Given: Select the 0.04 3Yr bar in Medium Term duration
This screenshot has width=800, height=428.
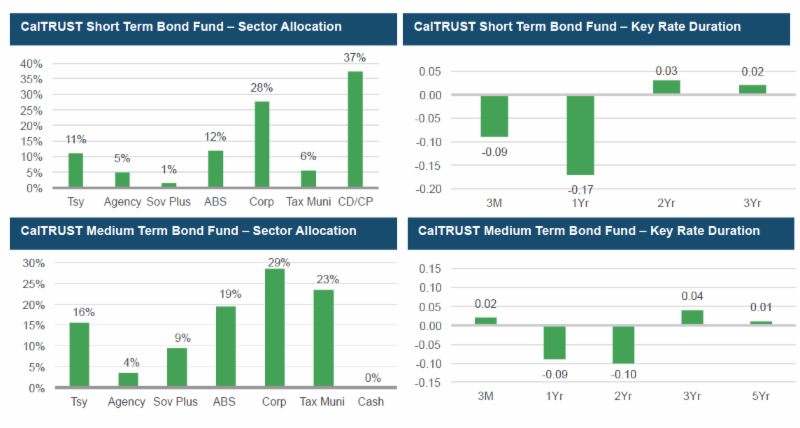Looking at the screenshot, I should [692, 317].
